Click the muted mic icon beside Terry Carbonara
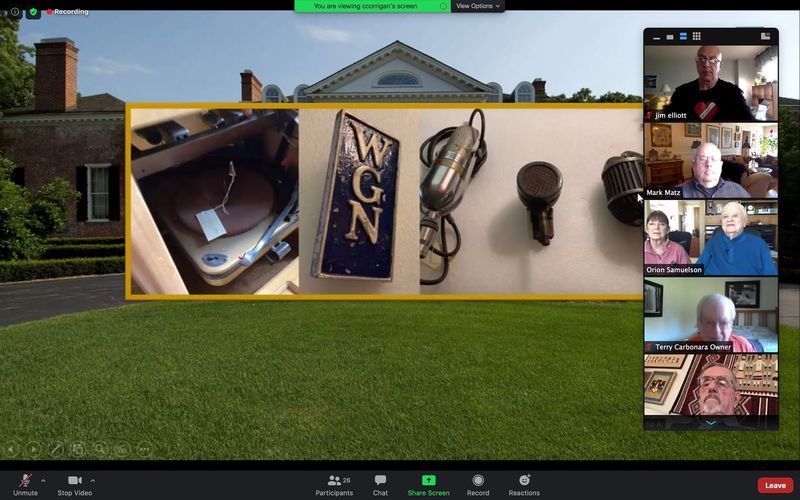The width and height of the screenshot is (800, 500). (649, 347)
